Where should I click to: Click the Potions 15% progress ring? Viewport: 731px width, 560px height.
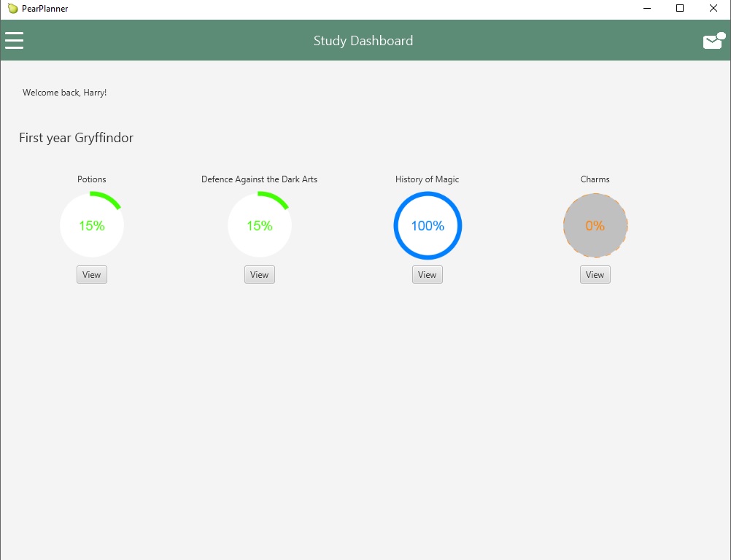pyautogui.click(x=92, y=225)
